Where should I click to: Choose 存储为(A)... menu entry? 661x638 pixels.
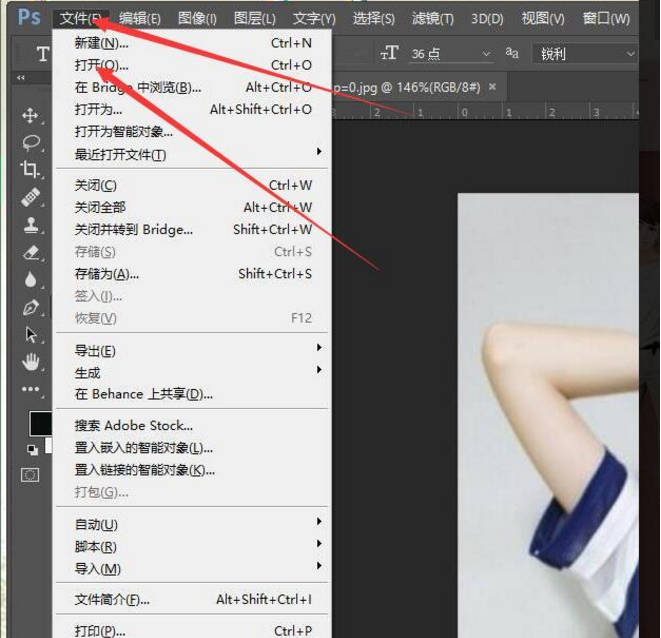coord(192,274)
